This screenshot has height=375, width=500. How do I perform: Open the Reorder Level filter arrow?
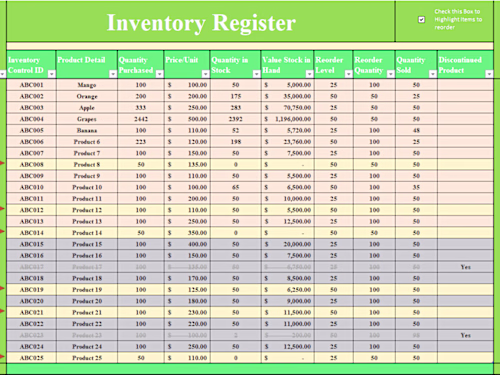tap(349, 74)
